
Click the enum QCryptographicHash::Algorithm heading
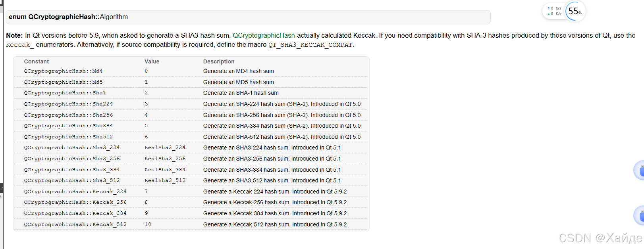point(68,17)
